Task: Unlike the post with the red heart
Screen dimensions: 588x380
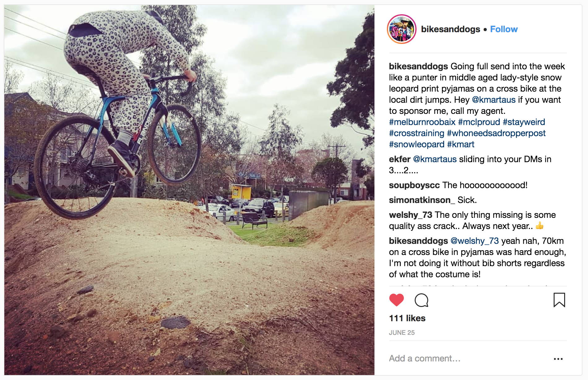Action: [396, 300]
